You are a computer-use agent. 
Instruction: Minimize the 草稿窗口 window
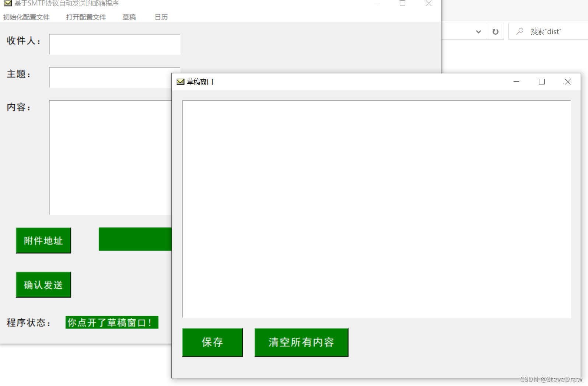point(516,81)
